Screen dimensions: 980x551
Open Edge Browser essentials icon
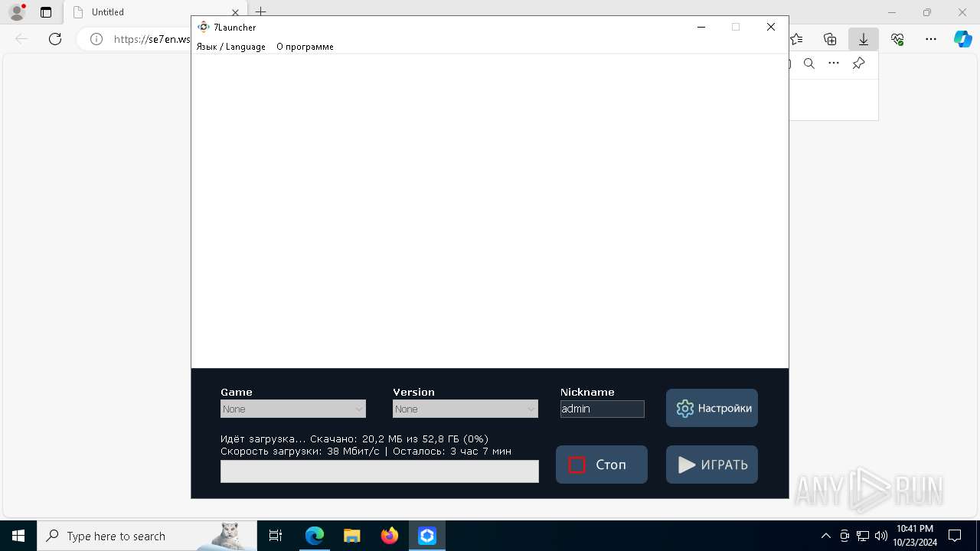pos(897,39)
